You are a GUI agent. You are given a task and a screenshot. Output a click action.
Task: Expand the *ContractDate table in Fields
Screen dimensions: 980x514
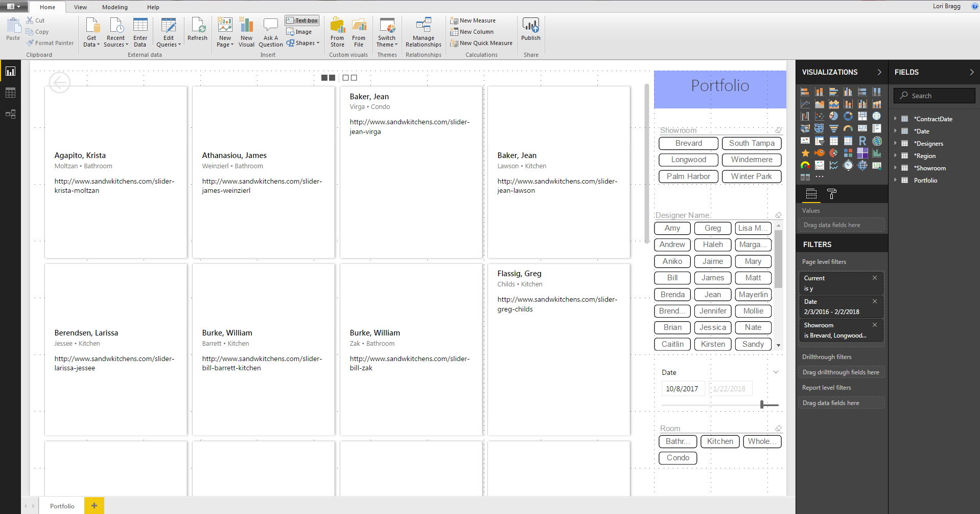[896, 119]
